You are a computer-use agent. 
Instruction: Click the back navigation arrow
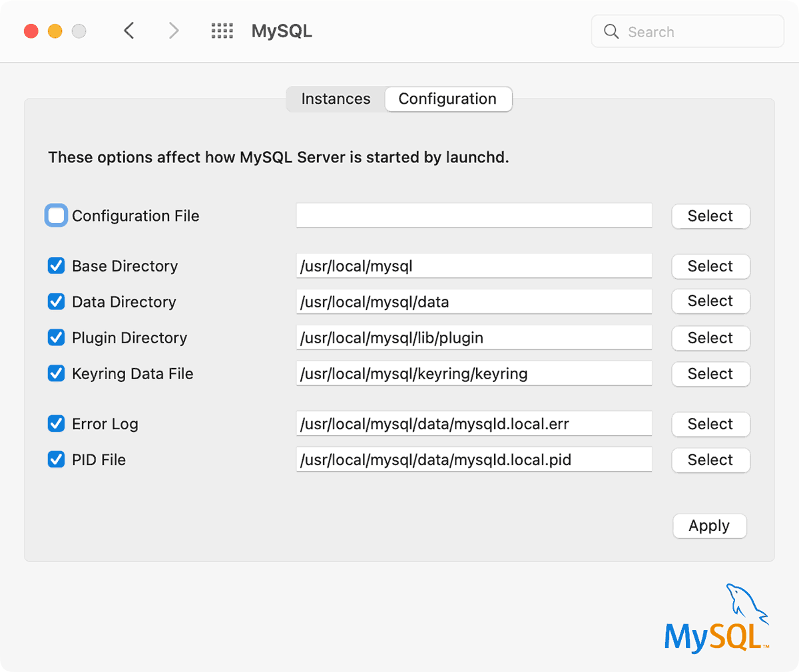129,31
